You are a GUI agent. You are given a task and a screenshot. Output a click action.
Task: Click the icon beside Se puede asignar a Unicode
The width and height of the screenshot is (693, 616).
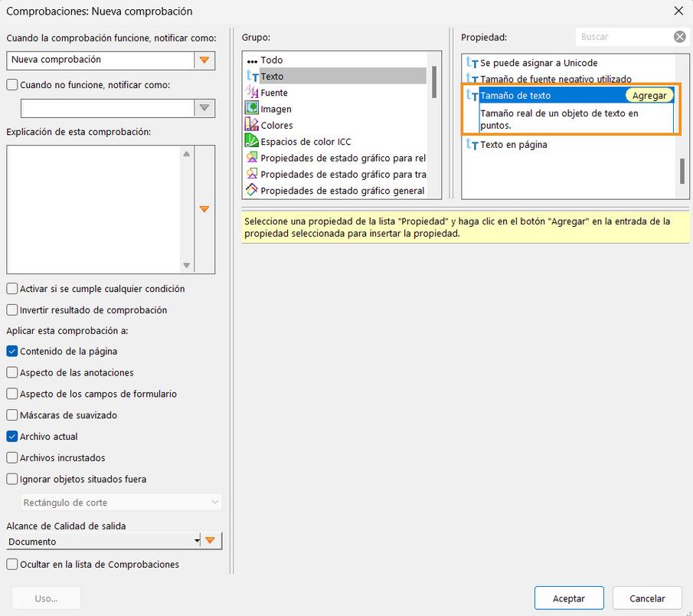[x=472, y=63]
